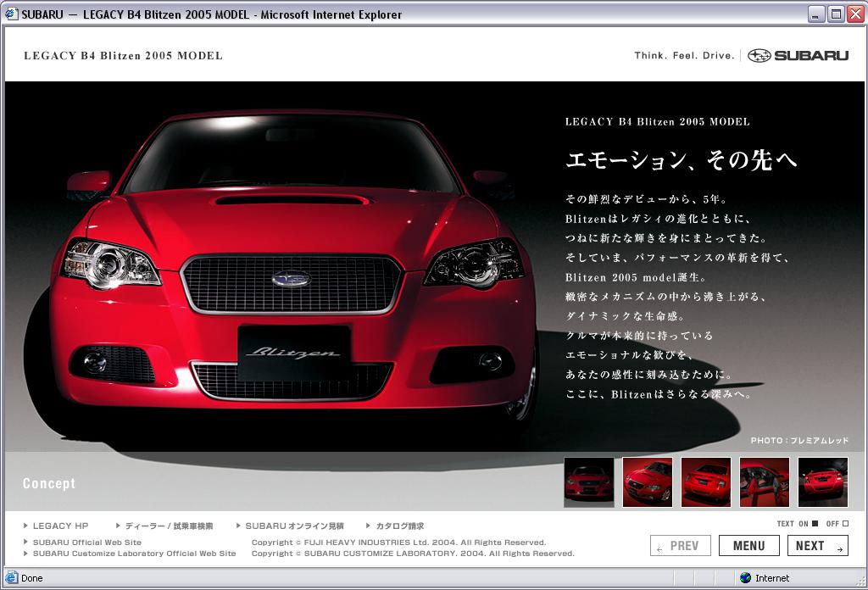This screenshot has width=868, height=590.
Task: Click the Done status text
Action: click(x=32, y=578)
